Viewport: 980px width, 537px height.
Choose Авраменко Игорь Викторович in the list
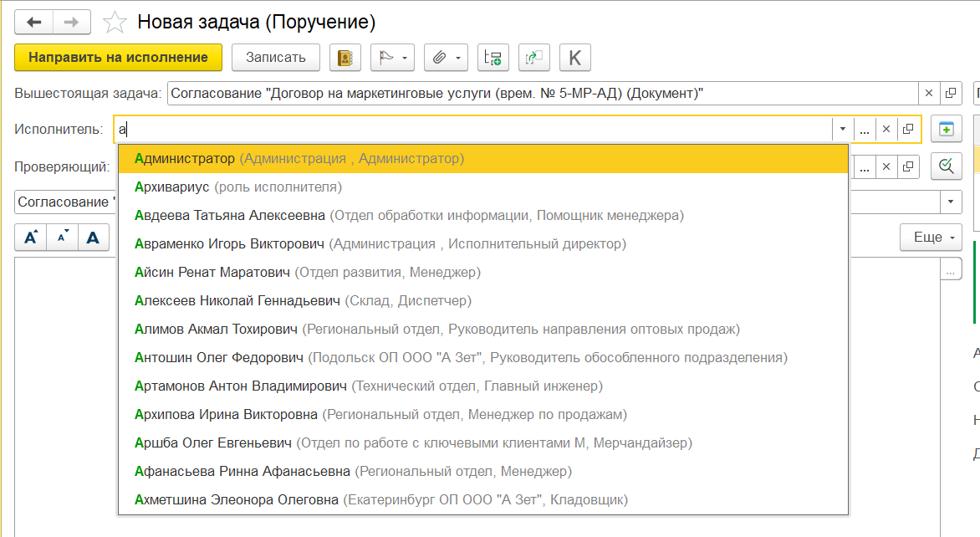230,244
